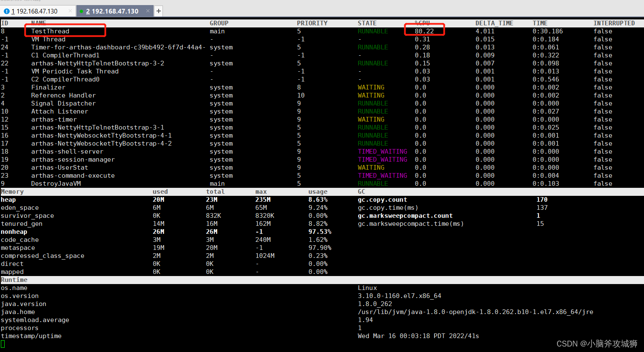The width and height of the screenshot is (644, 352).
Task: Click the Wed Mar 16 00:03:18 timestamp value
Action: [418, 336]
